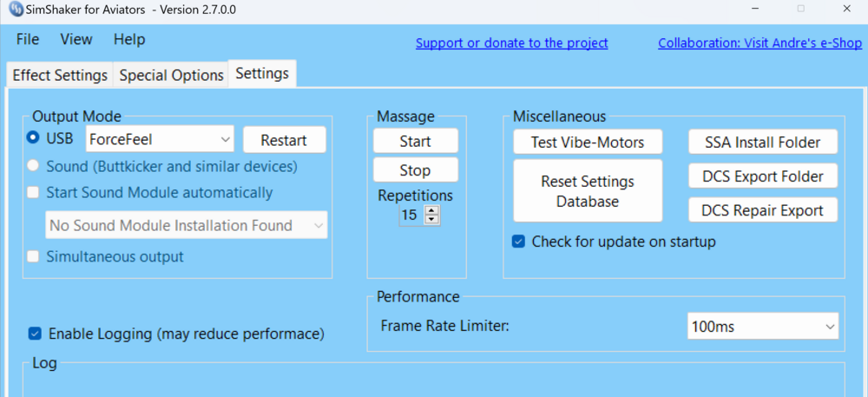Screen dimensions: 868x397
Task: Switch to the Effect Settings tab
Action: pos(60,75)
